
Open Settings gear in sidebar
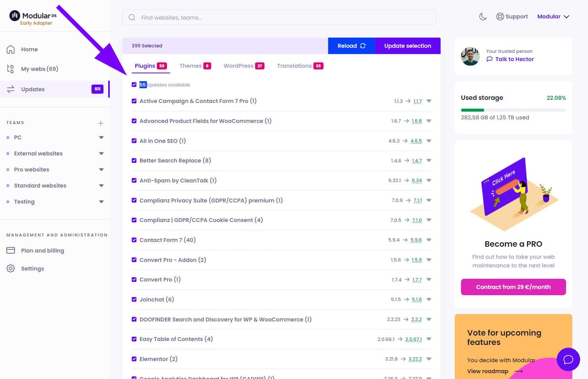[11, 269]
